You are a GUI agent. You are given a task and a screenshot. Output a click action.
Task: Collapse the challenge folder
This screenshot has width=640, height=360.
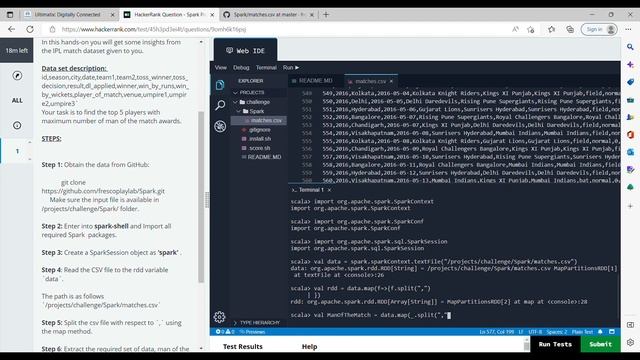236,102
